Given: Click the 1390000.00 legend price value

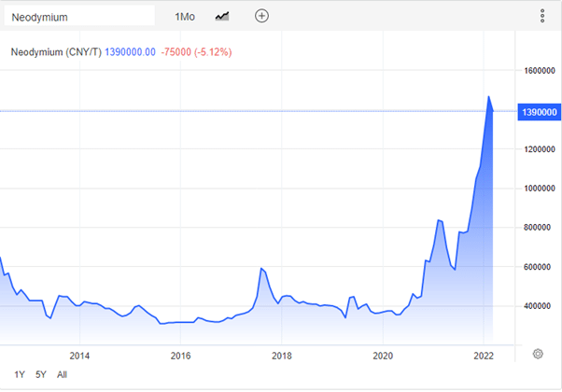Looking at the screenshot, I should (130, 52).
